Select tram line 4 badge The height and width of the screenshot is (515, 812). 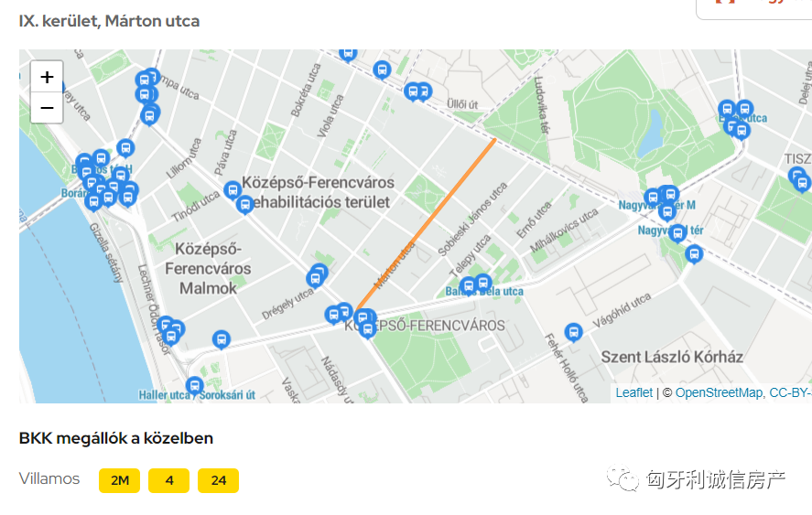(x=168, y=480)
